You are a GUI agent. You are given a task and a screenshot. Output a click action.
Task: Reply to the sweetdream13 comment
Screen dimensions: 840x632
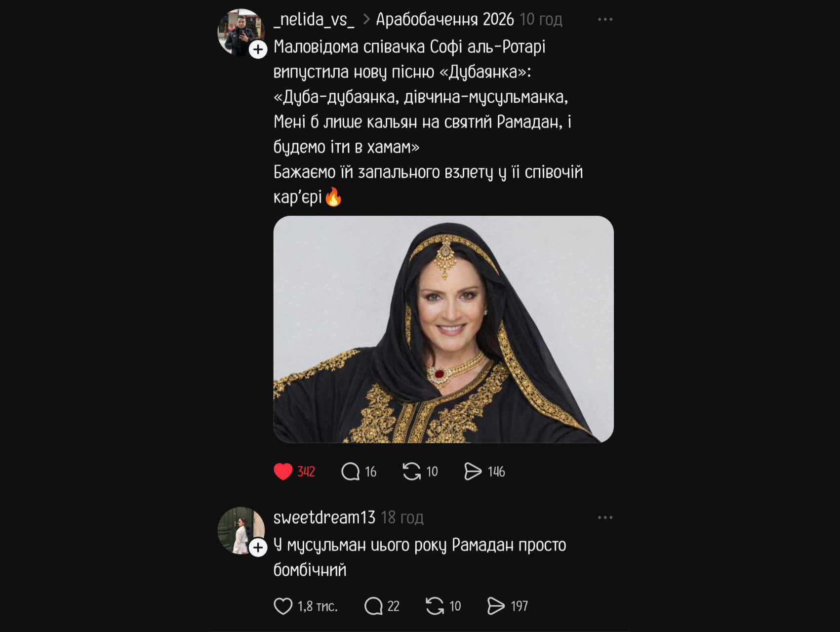click(373, 606)
